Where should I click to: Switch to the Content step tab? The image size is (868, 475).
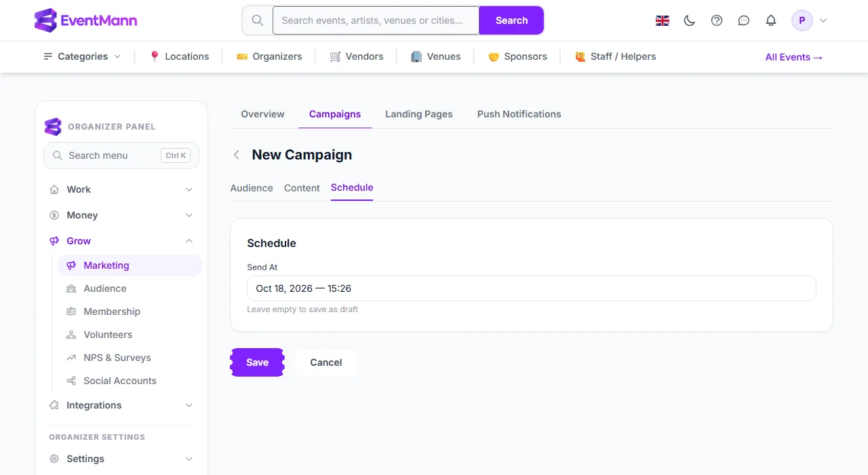[x=302, y=188]
